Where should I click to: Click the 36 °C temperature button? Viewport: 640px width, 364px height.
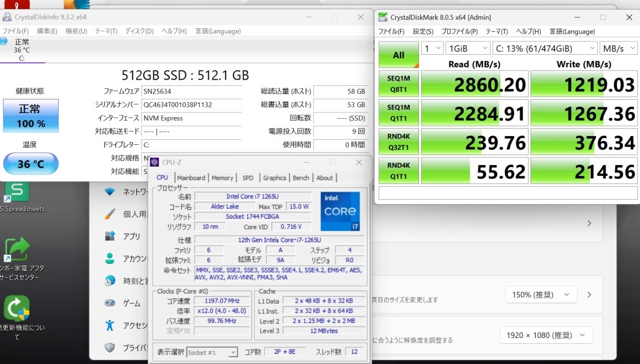point(31,164)
